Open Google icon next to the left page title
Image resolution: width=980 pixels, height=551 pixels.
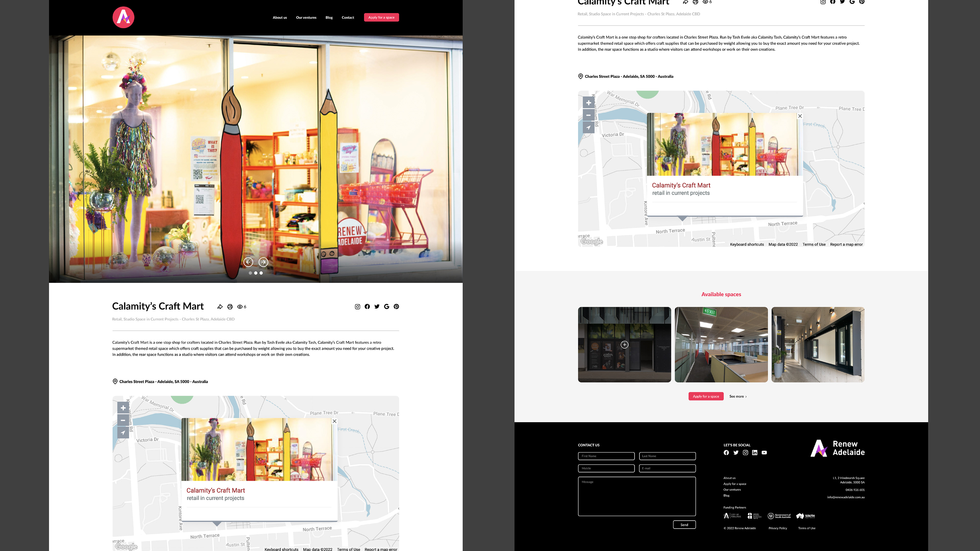pos(387,306)
